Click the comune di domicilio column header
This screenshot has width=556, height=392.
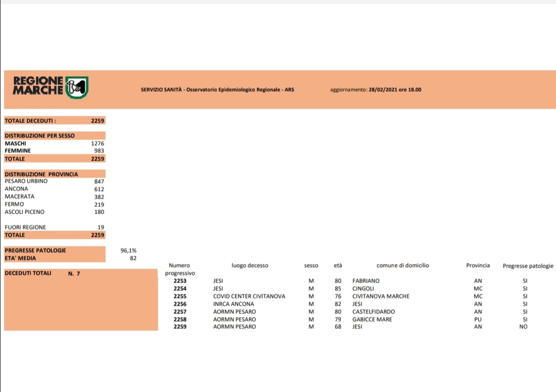(x=403, y=265)
